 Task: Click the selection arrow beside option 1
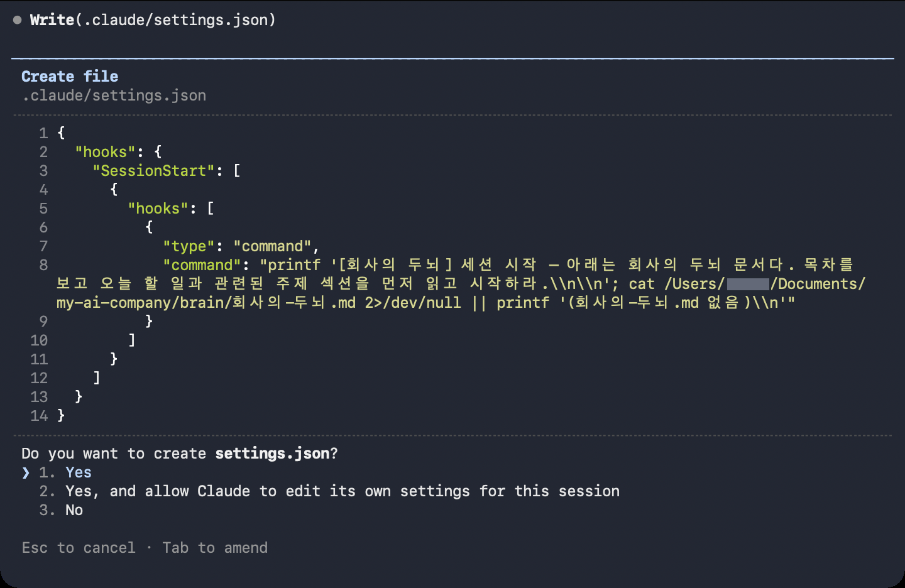[x=26, y=472]
